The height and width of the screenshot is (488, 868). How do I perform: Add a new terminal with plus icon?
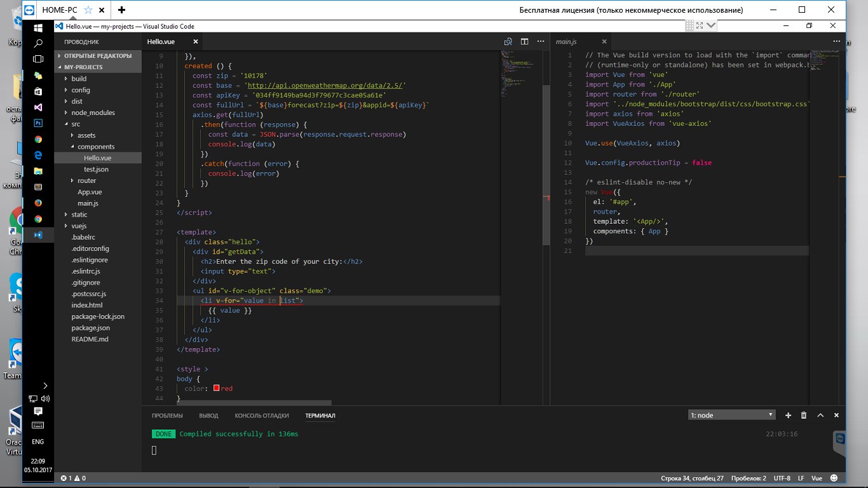click(x=788, y=415)
